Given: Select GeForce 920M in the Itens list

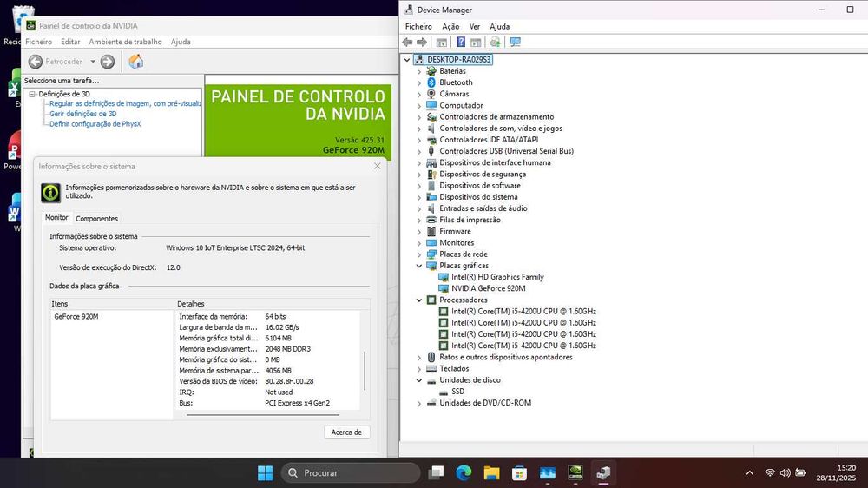Looking at the screenshot, I should pyautogui.click(x=76, y=317).
